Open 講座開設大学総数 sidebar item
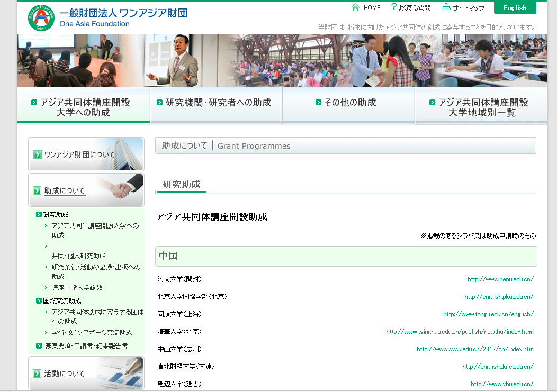The image size is (557, 392). [77, 288]
